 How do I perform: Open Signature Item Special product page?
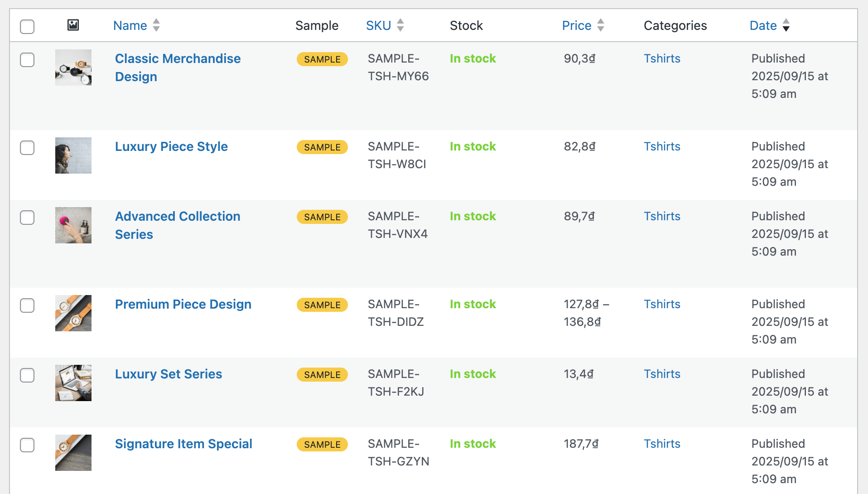click(183, 444)
